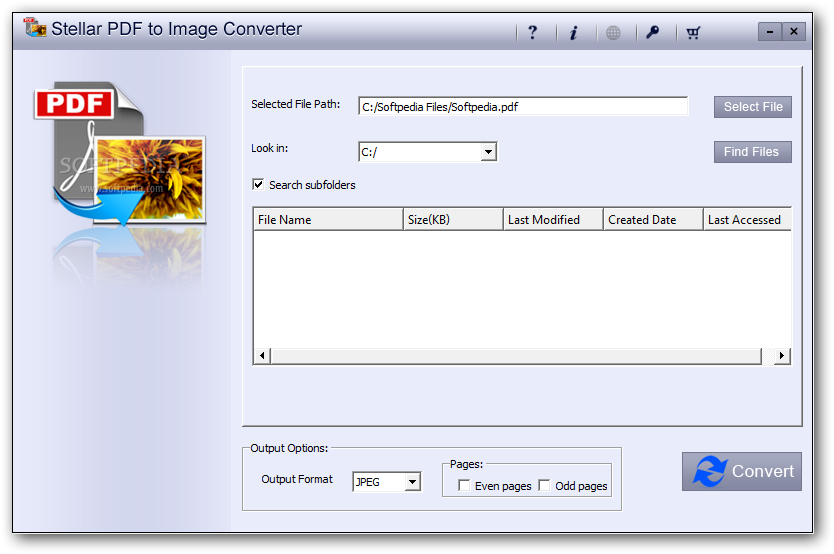Close the Stellar converter window
This screenshot has height=554, width=834.
pyautogui.click(x=794, y=32)
